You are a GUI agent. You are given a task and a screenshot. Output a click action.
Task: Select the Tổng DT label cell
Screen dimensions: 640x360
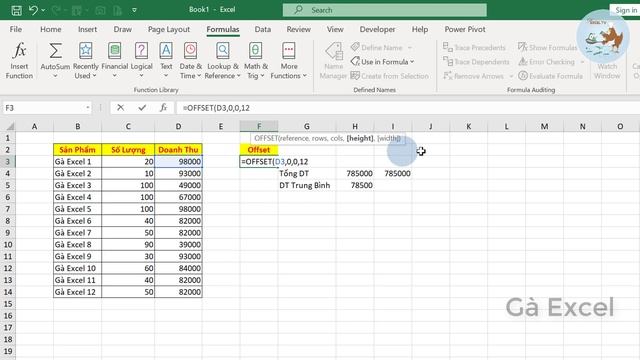click(307, 173)
